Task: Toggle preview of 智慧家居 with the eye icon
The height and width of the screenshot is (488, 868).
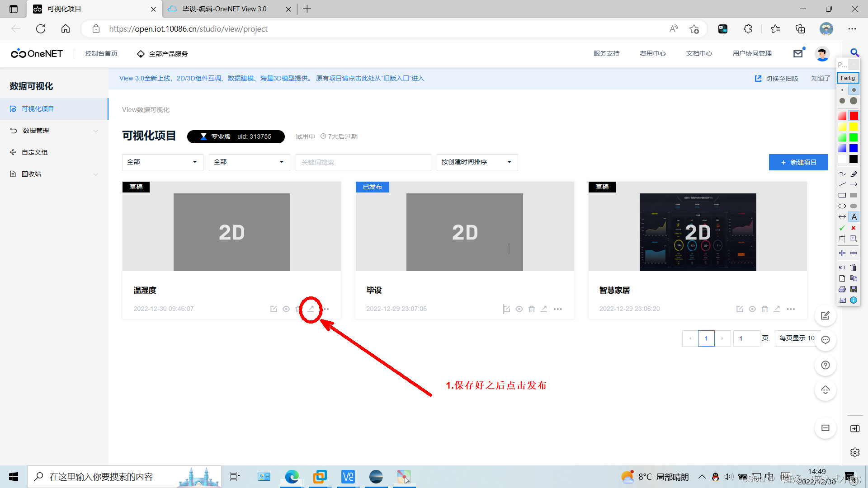Action: click(x=752, y=309)
